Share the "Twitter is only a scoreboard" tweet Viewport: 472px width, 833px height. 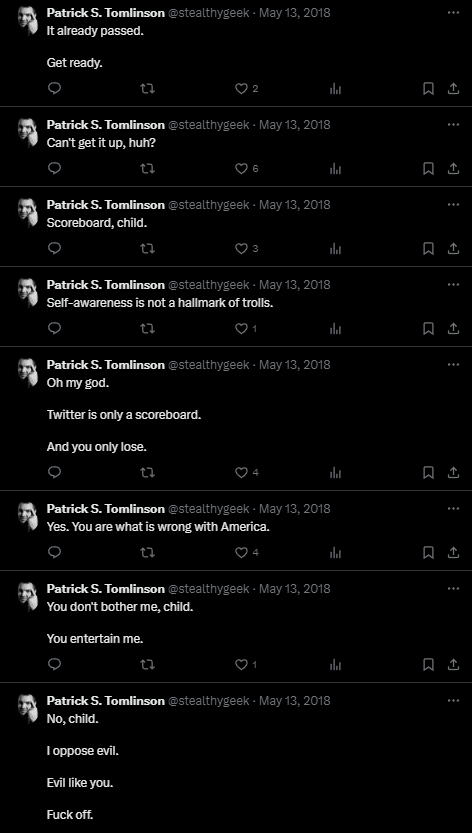453,472
